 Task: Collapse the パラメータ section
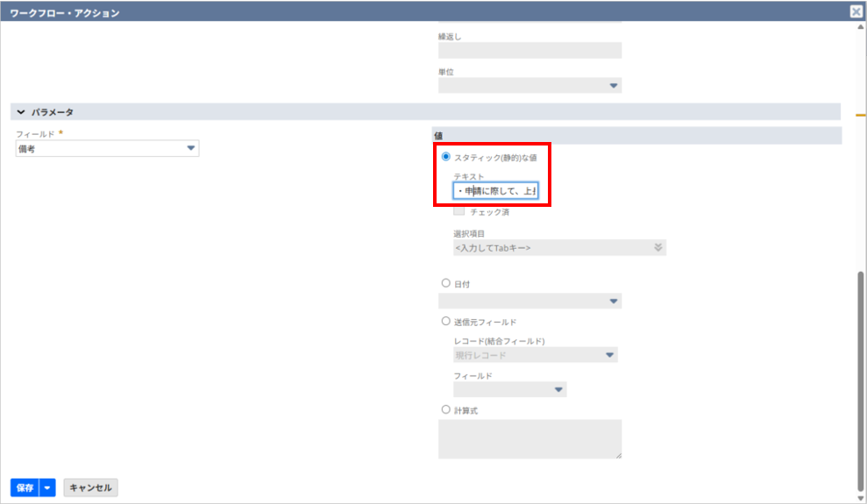coord(21,112)
